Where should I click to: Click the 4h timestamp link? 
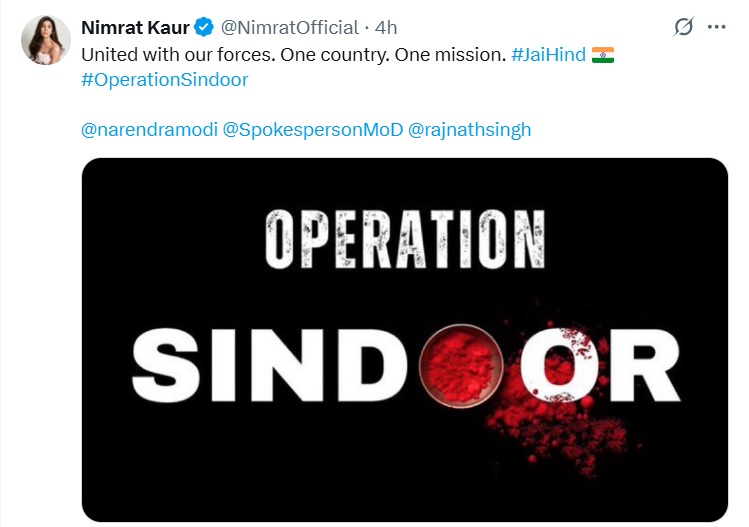[x=386, y=28]
